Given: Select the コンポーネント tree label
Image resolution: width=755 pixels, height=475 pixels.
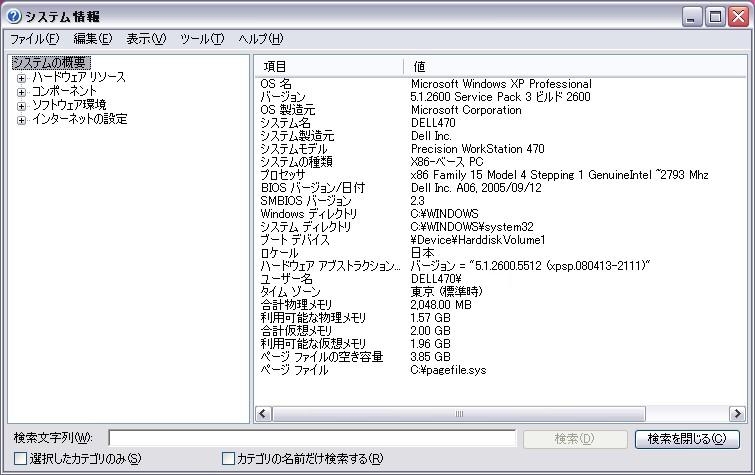Looking at the screenshot, I should point(65,91).
